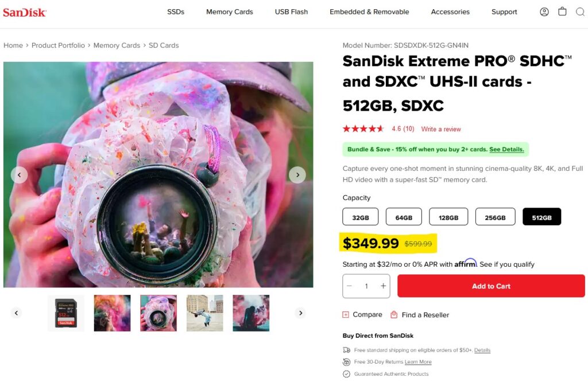Click the search magnifier icon
Screen dimensions: 588x382
click(580, 11)
